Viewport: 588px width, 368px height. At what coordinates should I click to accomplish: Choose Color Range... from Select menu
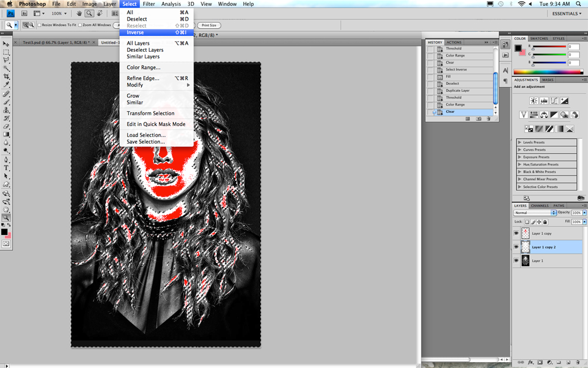pyautogui.click(x=156, y=68)
